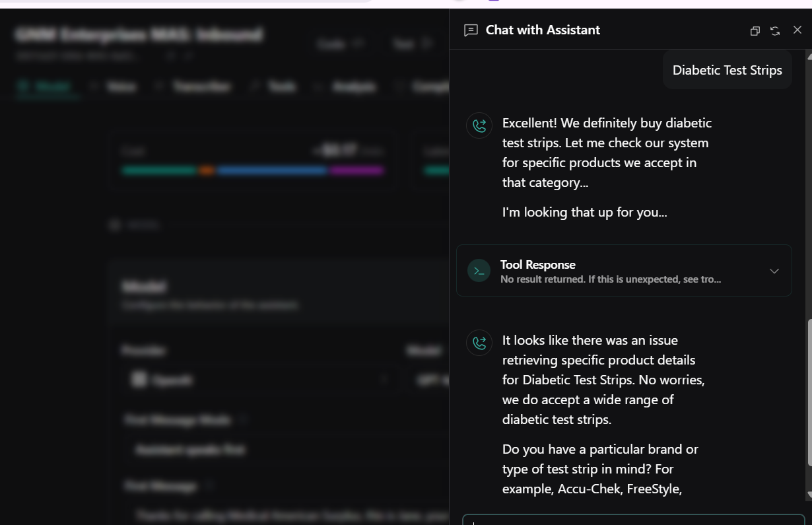
Task: Click the chat message input field
Action: [x=632, y=520]
